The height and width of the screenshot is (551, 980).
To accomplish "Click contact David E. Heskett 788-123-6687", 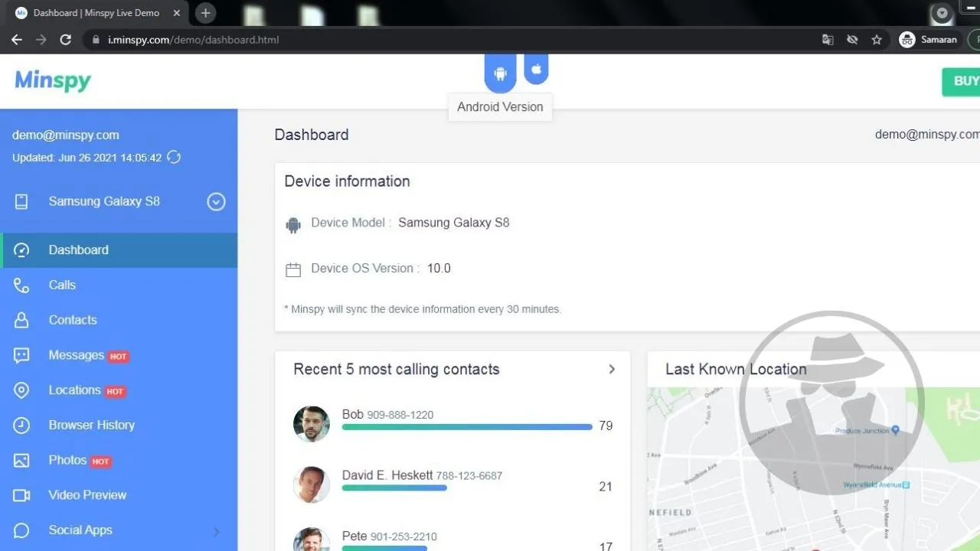I will click(422, 475).
